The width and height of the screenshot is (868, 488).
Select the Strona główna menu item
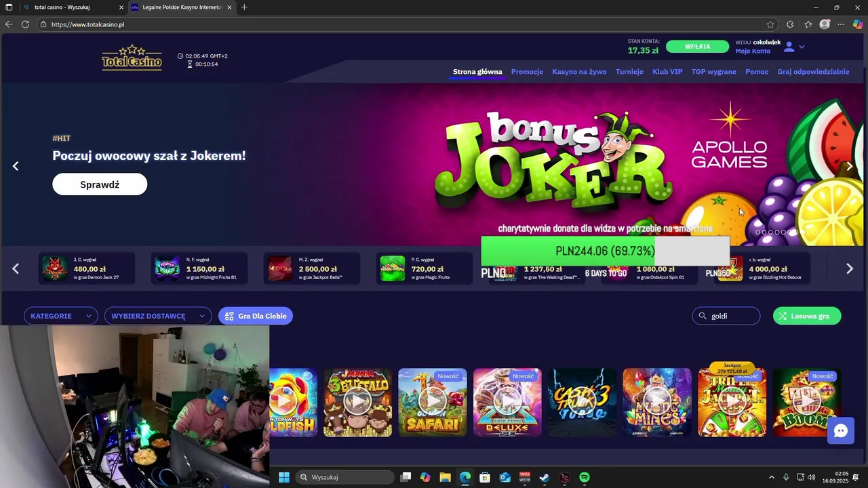point(477,72)
